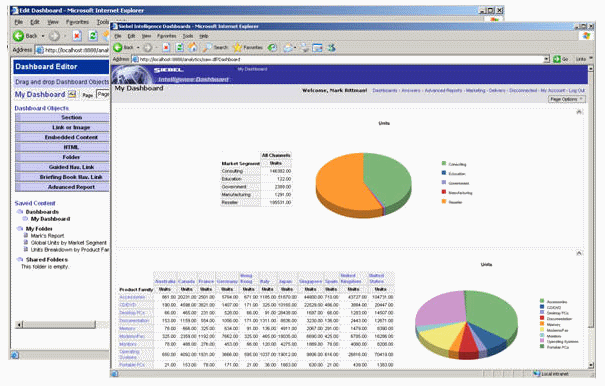Open File menu in Siebel Dashboards window
The image size is (605, 386).
point(118,36)
